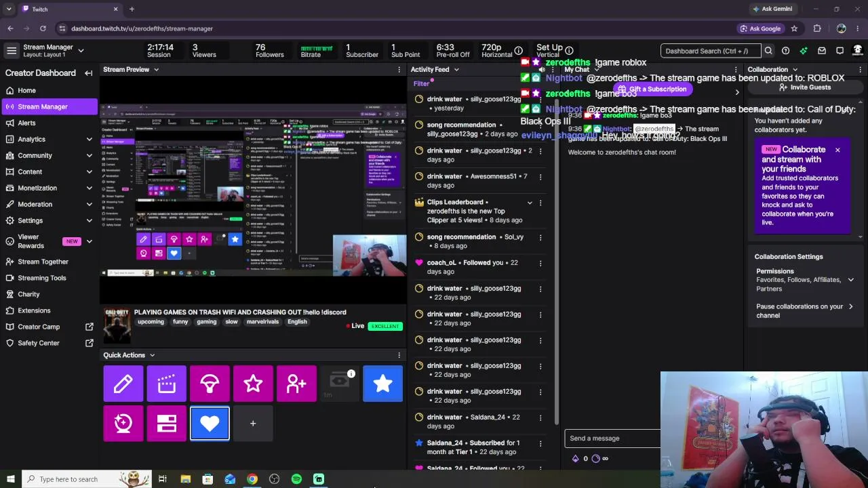Open options for Saldana_24 Subscribed entry
The height and width of the screenshot is (488, 868).
pyautogui.click(x=540, y=444)
